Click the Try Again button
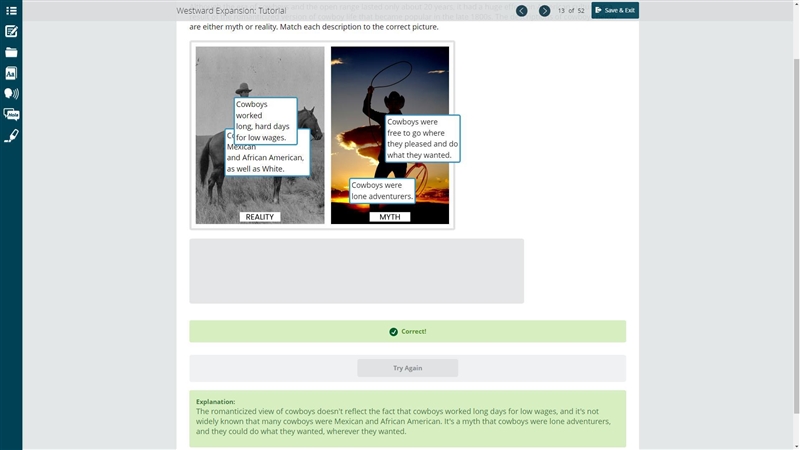This screenshot has height=450, width=800. click(x=407, y=368)
